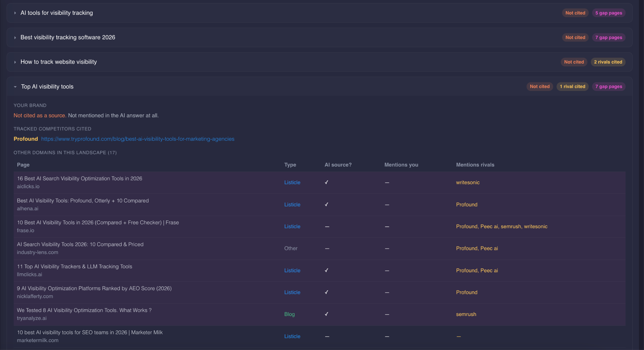Screen dimensions: 644x350
Task: Click the llmclicks.ai domain
Action: [x=29, y=274]
